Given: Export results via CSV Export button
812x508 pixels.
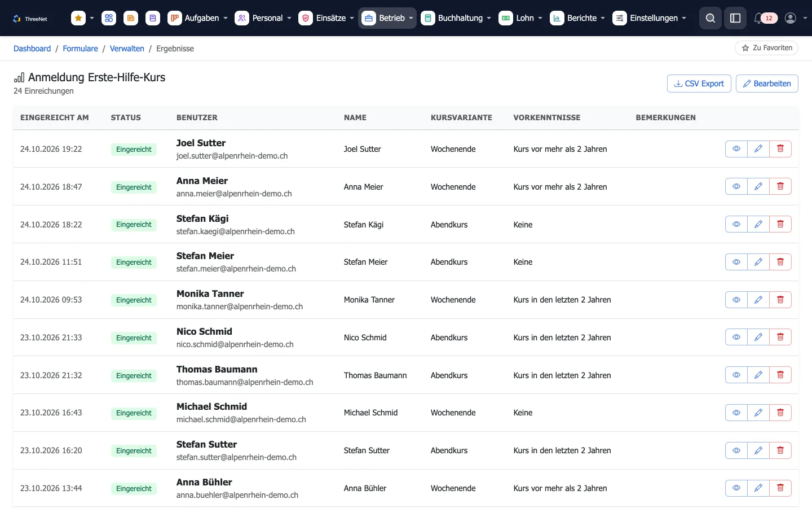Looking at the screenshot, I should click(x=699, y=84).
